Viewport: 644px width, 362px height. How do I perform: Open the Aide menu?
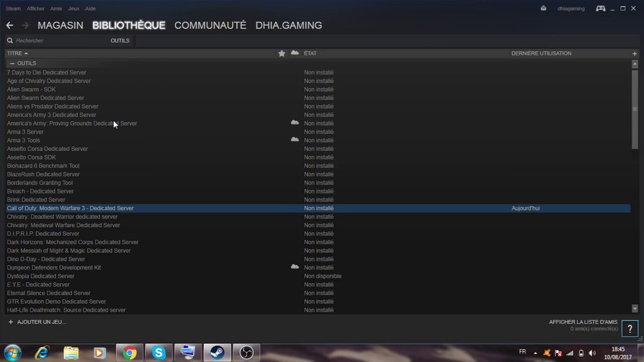coord(91,9)
